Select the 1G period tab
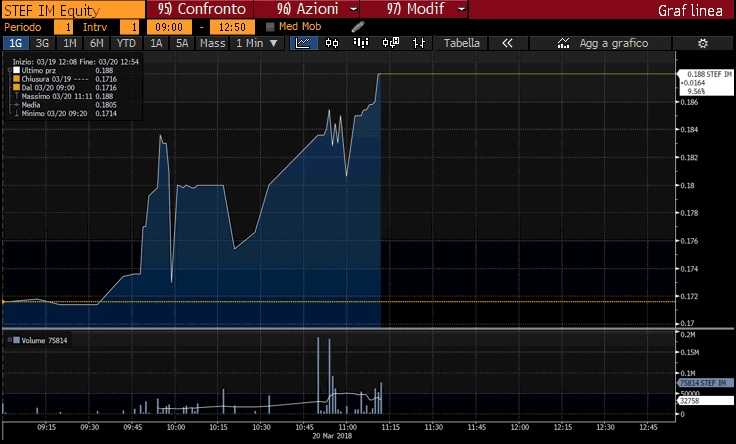Screen dimensions: 736x444 pyautogui.click(x=15, y=43)
